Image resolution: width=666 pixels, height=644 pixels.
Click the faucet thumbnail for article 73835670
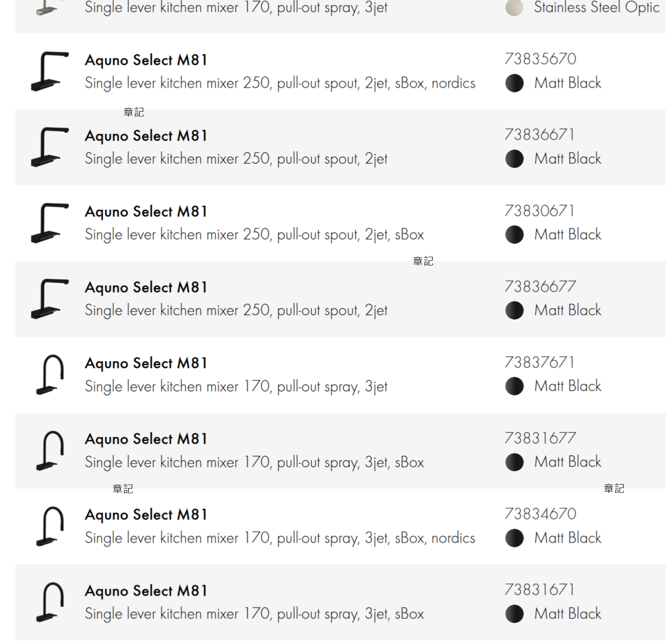(x=49, y=71)
